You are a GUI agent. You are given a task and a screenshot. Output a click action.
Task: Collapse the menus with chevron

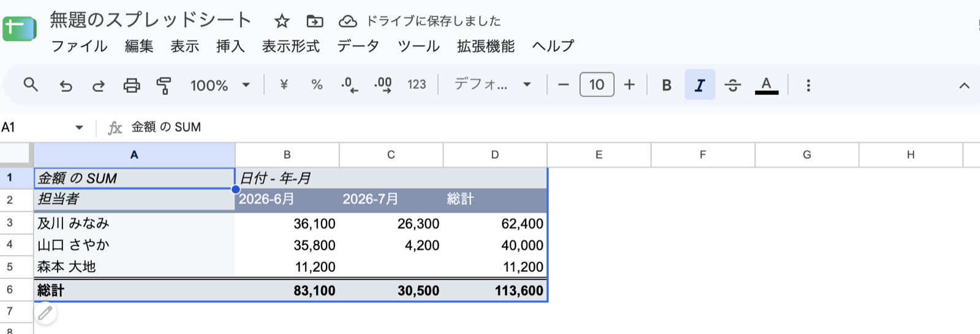[964, 85]
